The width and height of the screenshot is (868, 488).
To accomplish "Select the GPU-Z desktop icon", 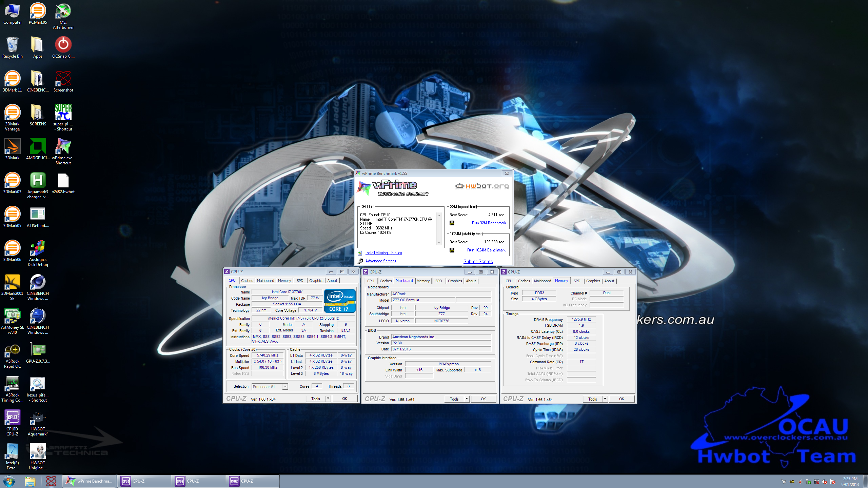I will 38,353.
